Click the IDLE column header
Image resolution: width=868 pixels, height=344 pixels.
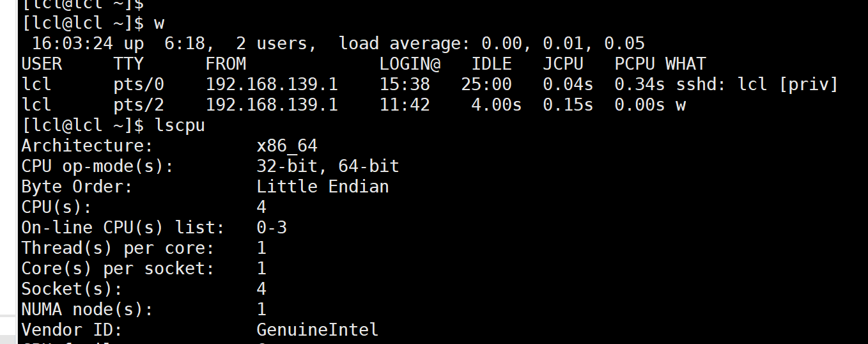pyautogui.click(x=492, y=64)
